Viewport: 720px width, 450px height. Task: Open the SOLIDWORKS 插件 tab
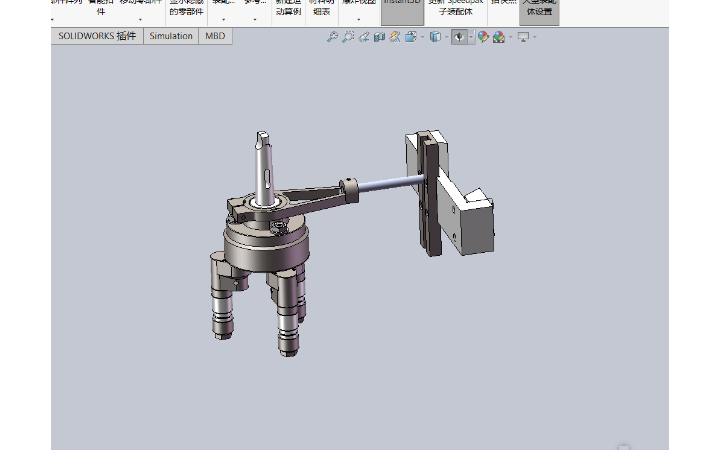click(x=97, y=36)
